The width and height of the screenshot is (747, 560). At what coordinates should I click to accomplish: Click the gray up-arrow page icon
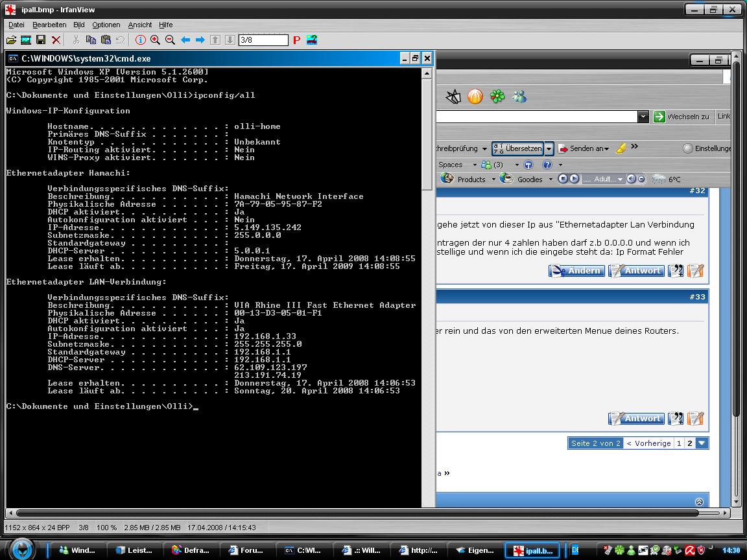tap(215, 40)
